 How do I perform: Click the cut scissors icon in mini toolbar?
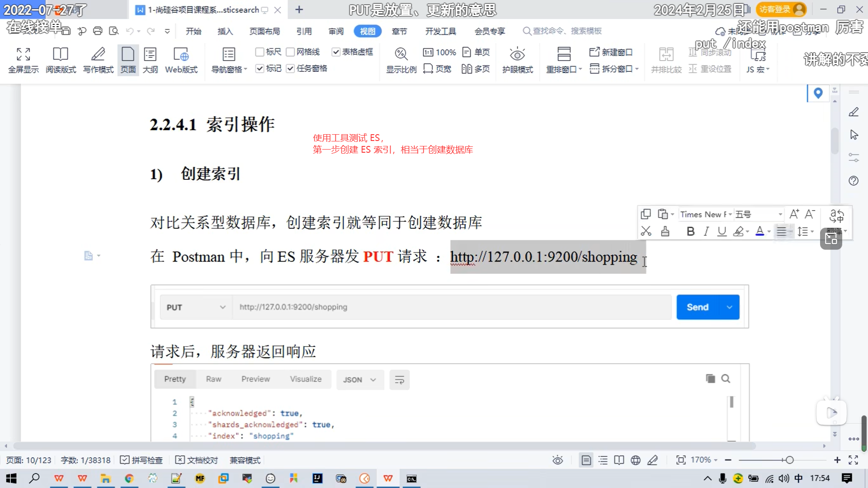pos(646,231)
